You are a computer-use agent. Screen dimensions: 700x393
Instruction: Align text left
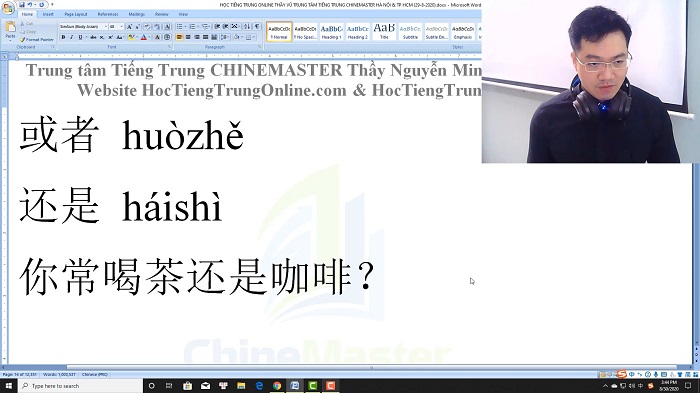click(179, 37)
